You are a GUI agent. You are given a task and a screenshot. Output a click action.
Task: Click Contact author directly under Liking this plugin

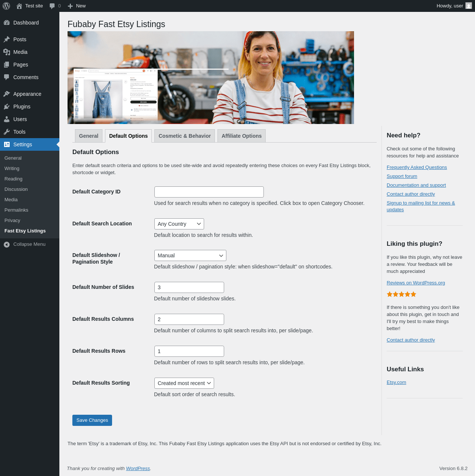coord(411,340)
